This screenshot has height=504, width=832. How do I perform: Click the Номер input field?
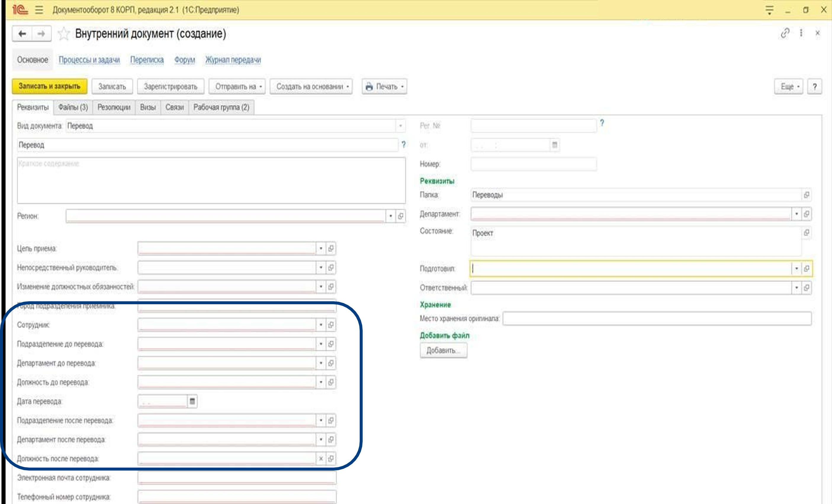534,164
